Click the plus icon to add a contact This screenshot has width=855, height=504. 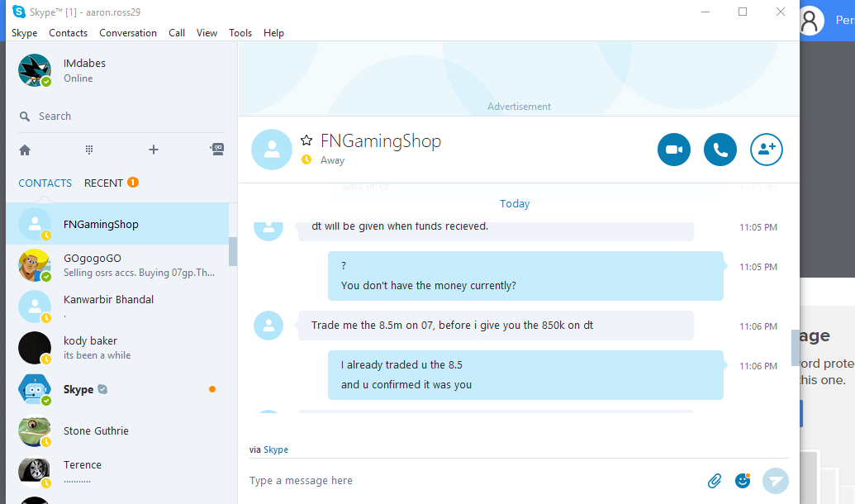tap(154, 150)
